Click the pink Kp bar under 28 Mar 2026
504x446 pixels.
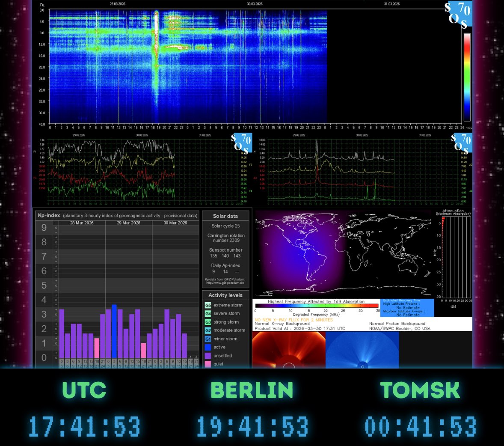click(96, 348)
